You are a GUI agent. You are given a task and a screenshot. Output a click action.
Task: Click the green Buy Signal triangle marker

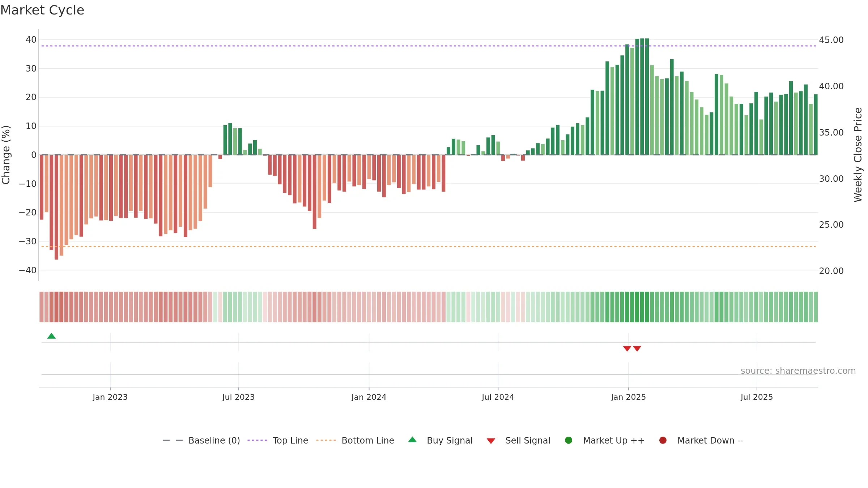[x=51, y=336]
